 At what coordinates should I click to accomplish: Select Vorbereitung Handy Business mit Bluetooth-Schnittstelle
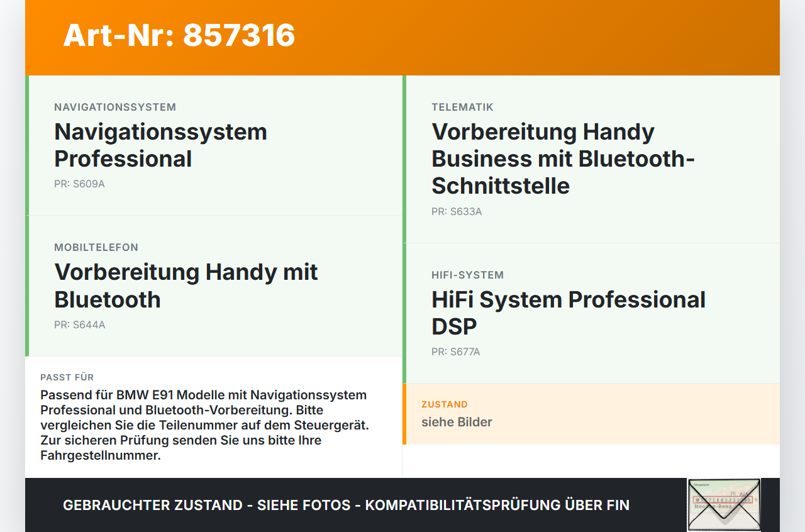coord(563,158)
